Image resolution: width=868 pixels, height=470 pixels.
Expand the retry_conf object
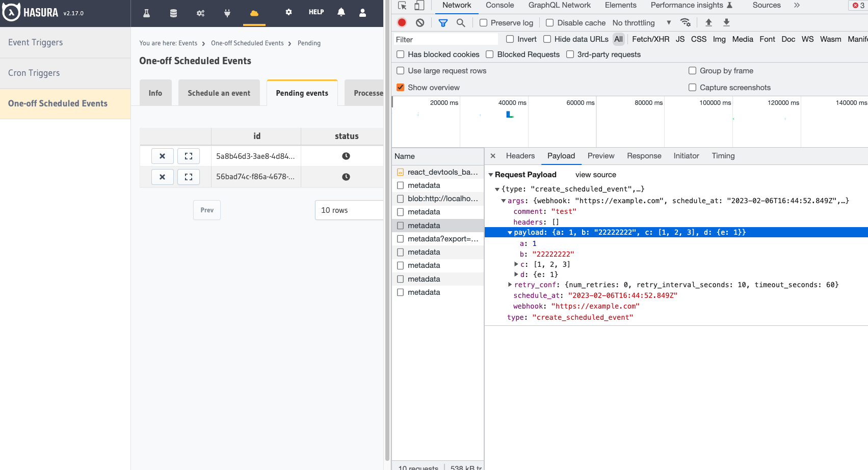[510, 284]
